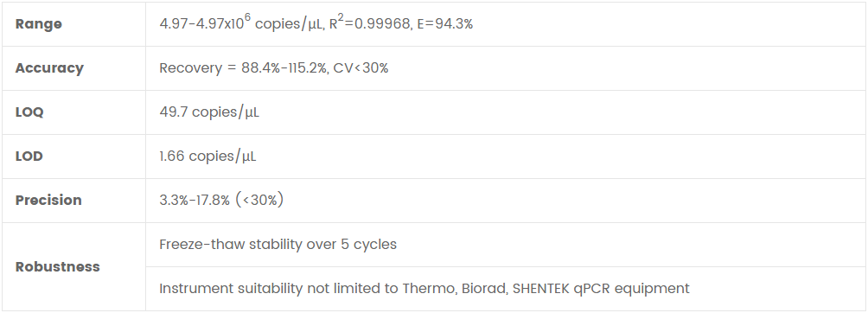This screenshot has width=868, height=313.
Task: Select the Accuracy row header
Action: [49, 67]
